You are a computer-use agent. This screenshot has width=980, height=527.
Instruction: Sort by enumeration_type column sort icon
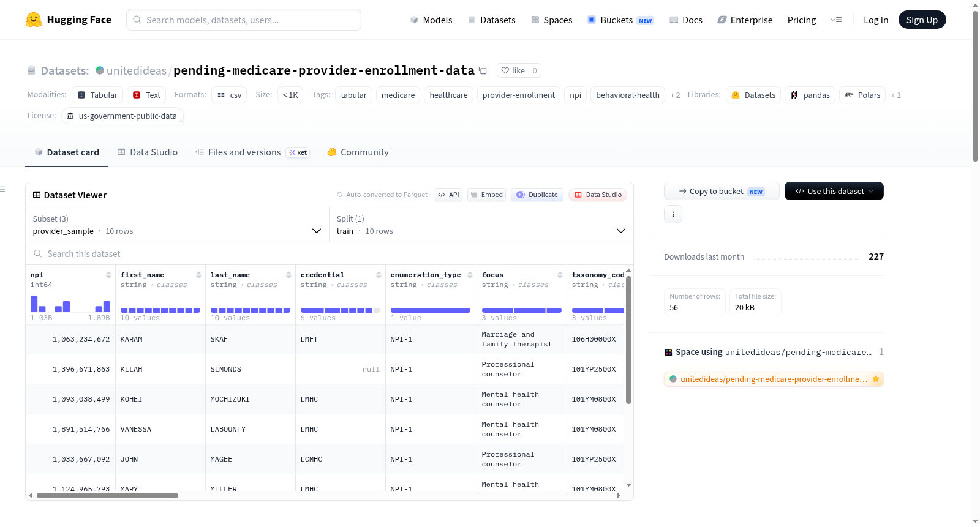click(x=470, y=275)
